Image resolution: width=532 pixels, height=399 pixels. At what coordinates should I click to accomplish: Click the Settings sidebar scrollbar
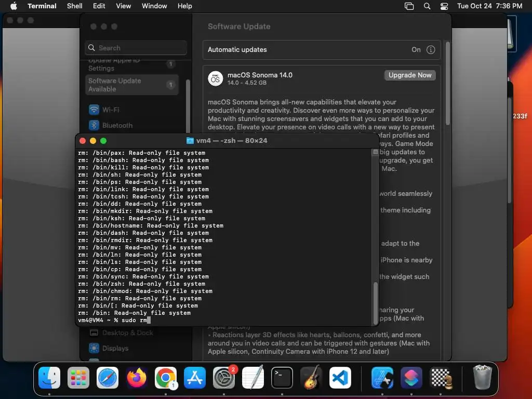188,105
